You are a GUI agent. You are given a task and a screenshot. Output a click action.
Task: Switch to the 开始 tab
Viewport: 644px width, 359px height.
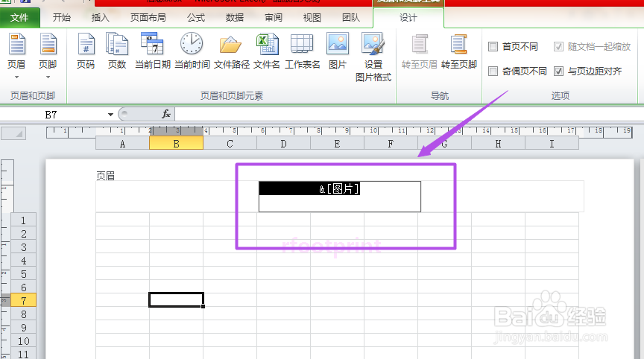62,18
